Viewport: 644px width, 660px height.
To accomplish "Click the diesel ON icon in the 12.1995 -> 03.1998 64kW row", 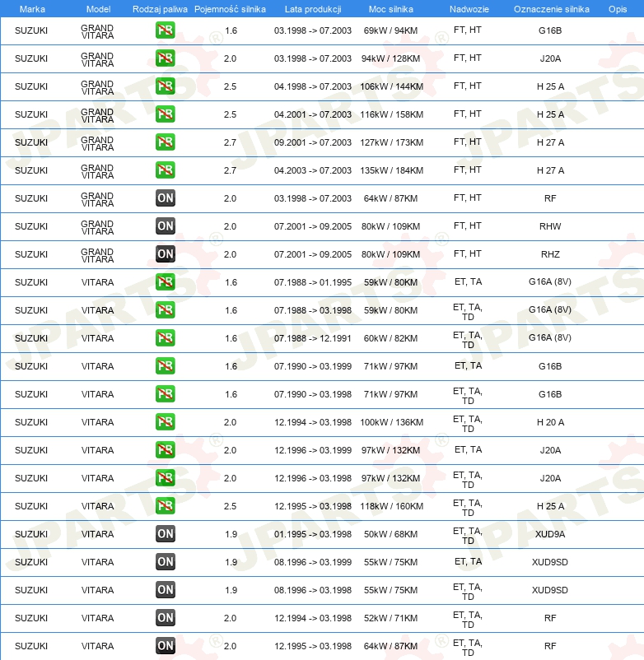I will coord(165,646).
